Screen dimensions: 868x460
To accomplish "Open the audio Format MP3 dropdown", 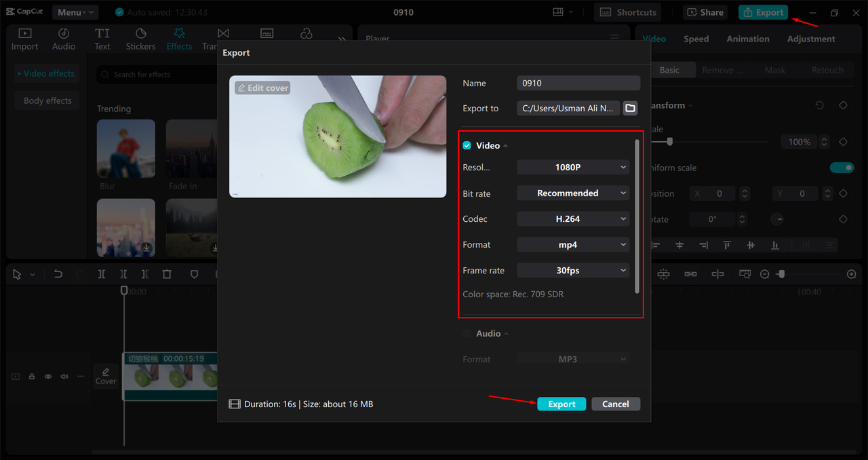I will (573, 359).
